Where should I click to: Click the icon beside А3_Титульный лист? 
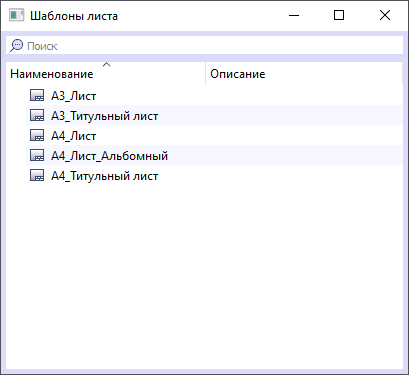pyautogui.click(x=37, y=115)
